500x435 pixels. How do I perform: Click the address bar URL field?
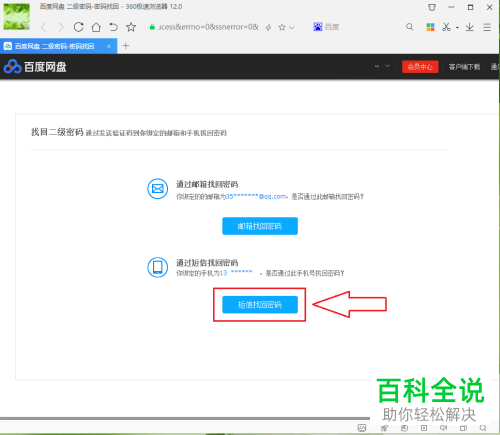coord(208,27)
